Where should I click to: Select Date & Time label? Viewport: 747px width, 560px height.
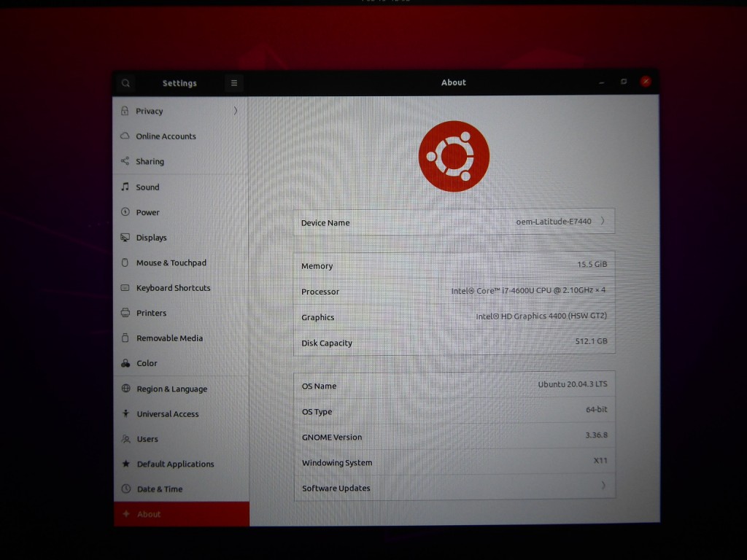160,489
